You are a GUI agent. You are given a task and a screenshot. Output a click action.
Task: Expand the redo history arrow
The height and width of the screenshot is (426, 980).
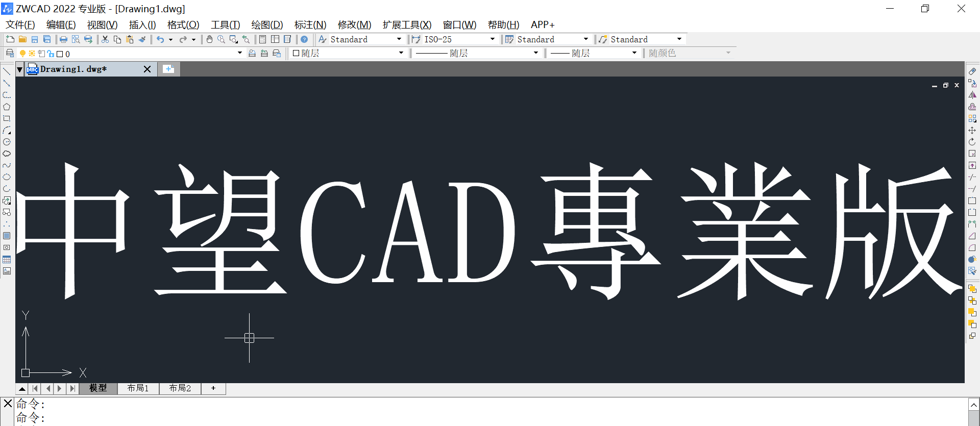(x=193, y=39)
